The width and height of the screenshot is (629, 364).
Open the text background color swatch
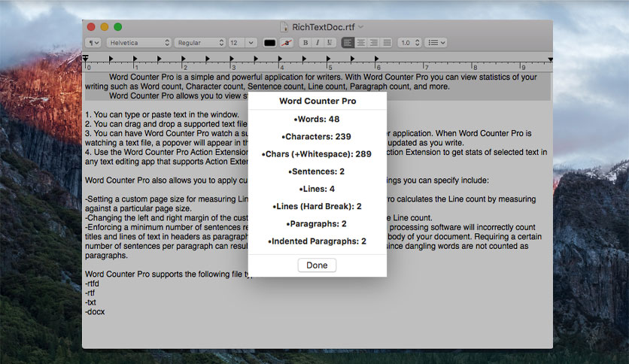tap(287, 43)
